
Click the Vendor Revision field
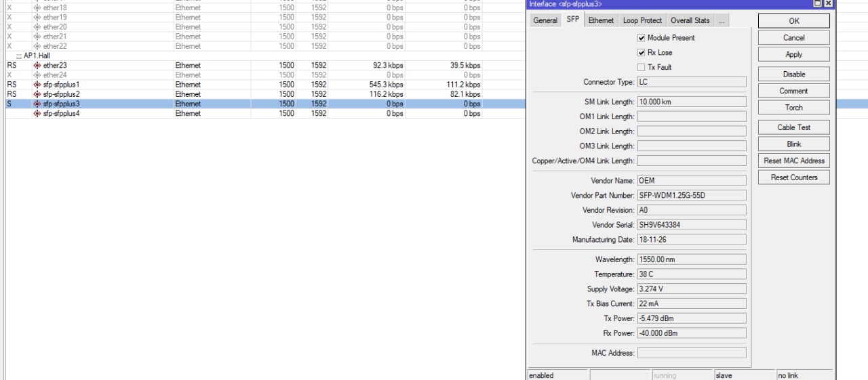point(692,210)
